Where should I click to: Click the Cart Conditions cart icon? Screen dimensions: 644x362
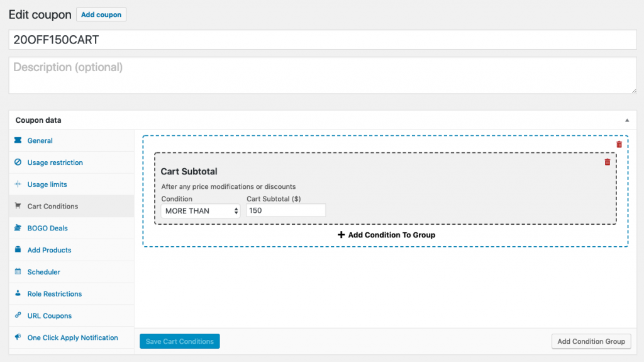[18, 206]
